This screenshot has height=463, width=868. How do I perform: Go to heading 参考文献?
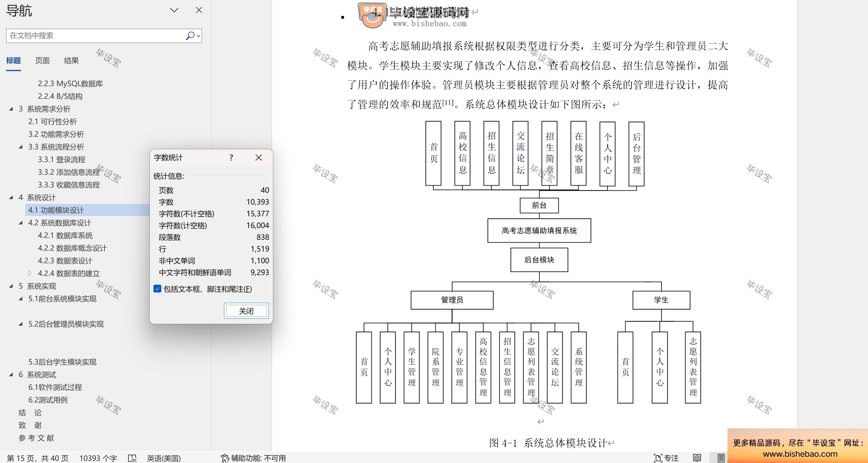(36, 438)
